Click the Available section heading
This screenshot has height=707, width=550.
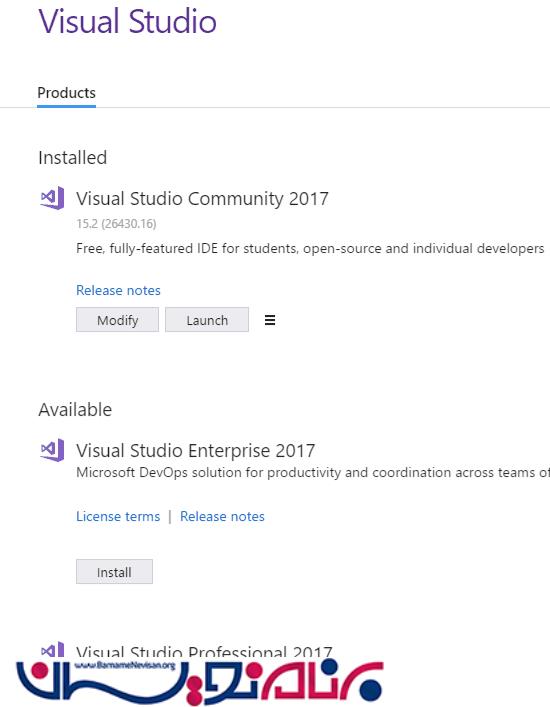(75, 410)
